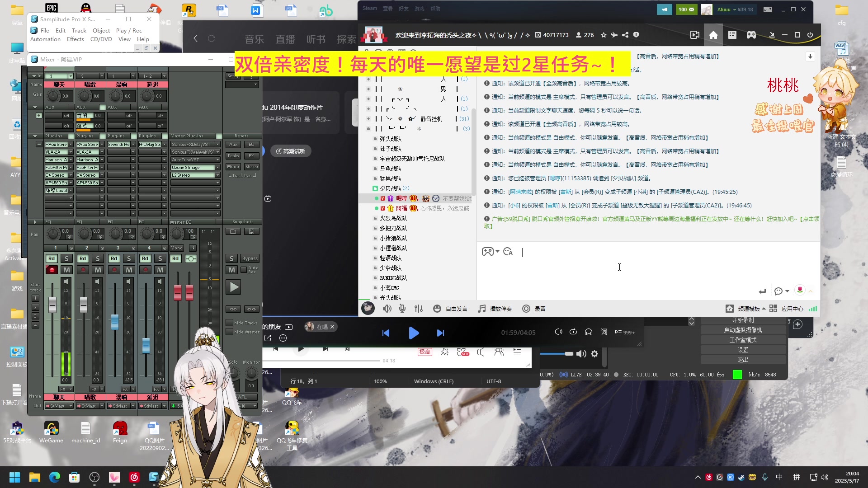This screenshot has width=868, height=488.
Task: Skip to next song in music player
Action: 440,333
